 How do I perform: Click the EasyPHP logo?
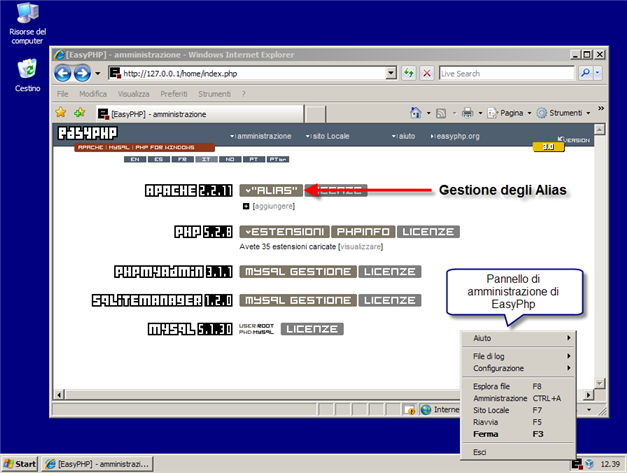88,133
